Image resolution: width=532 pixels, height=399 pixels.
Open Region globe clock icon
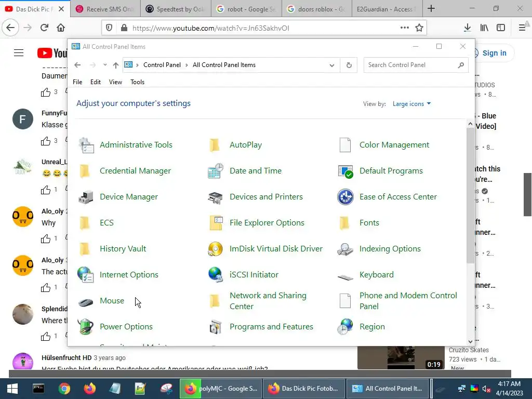(345, 327)
